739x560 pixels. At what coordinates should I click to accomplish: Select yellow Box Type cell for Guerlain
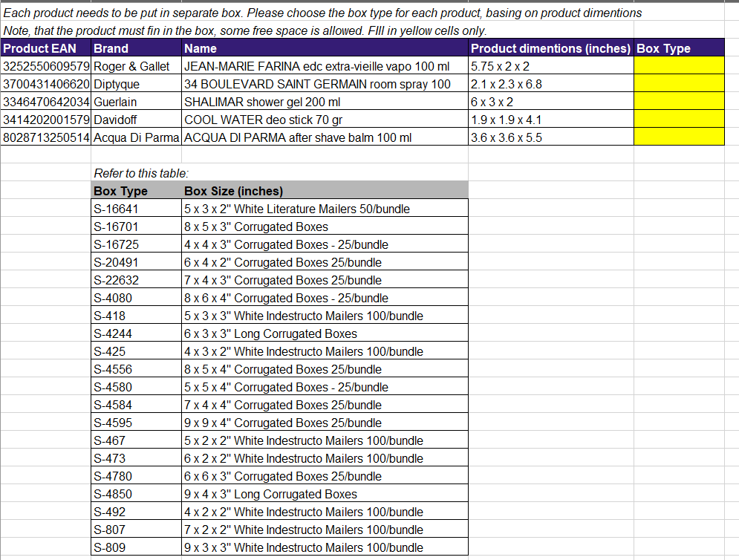click(x=679, y=101)
